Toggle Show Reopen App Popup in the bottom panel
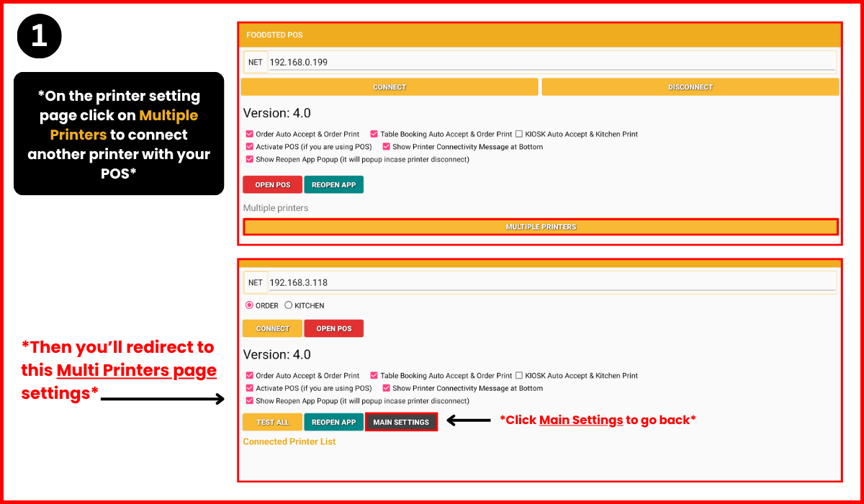The height and width of the screenshot is (504, 864). (250, 400)
